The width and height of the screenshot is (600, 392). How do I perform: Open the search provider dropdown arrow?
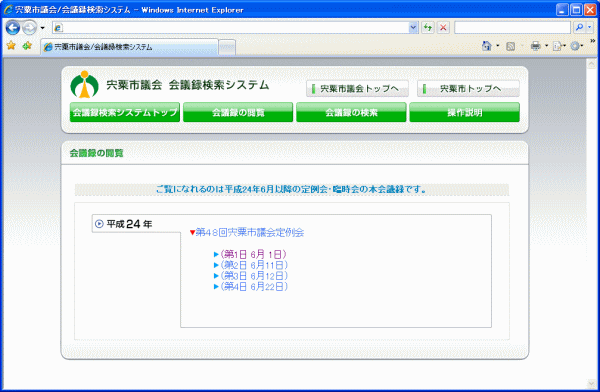tap(590, 28)
